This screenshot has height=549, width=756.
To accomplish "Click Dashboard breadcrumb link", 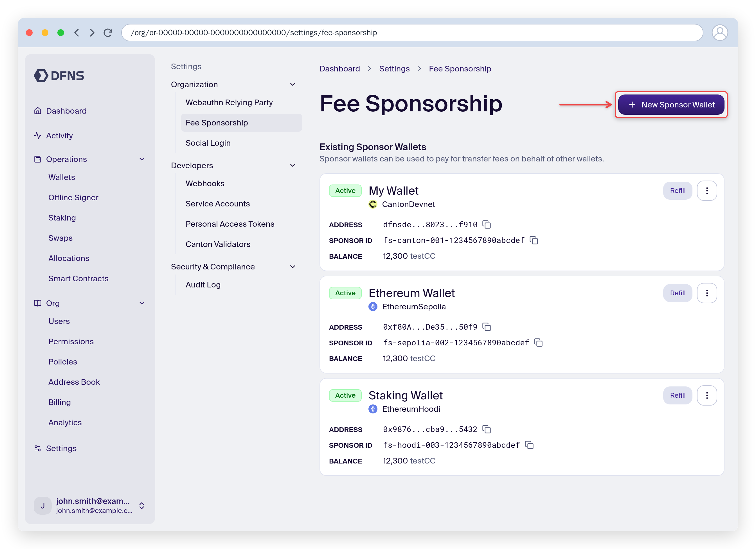I will click(340, 69).
